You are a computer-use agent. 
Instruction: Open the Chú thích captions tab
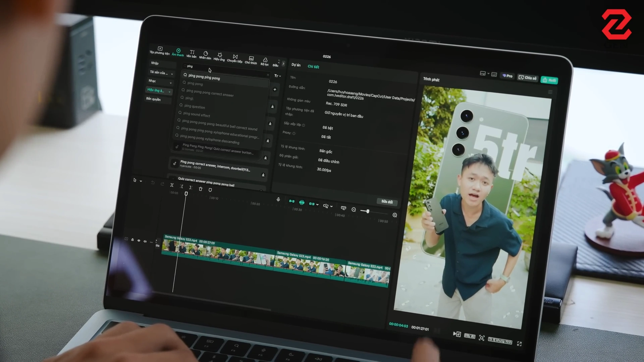pos(251,60)
